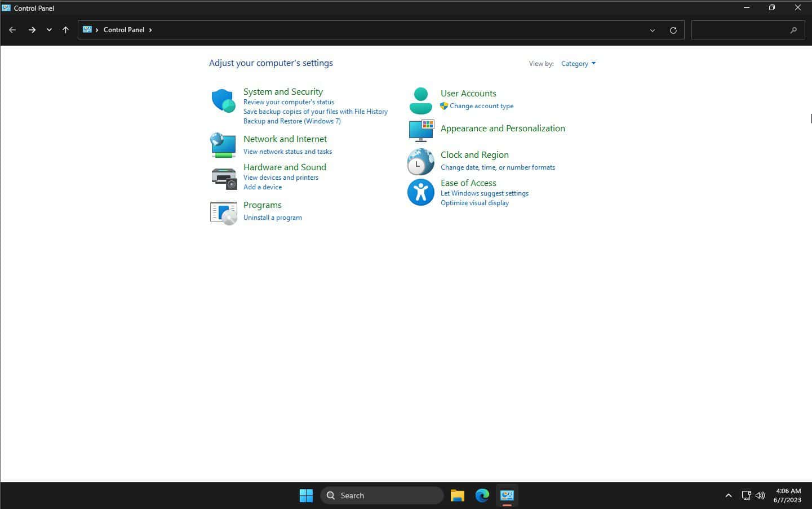Open the network status tray icon

[746, 495]
